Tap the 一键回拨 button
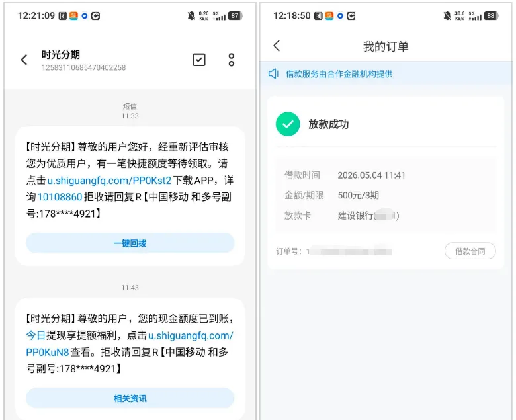516x420 pixels. tap(130, 243)
